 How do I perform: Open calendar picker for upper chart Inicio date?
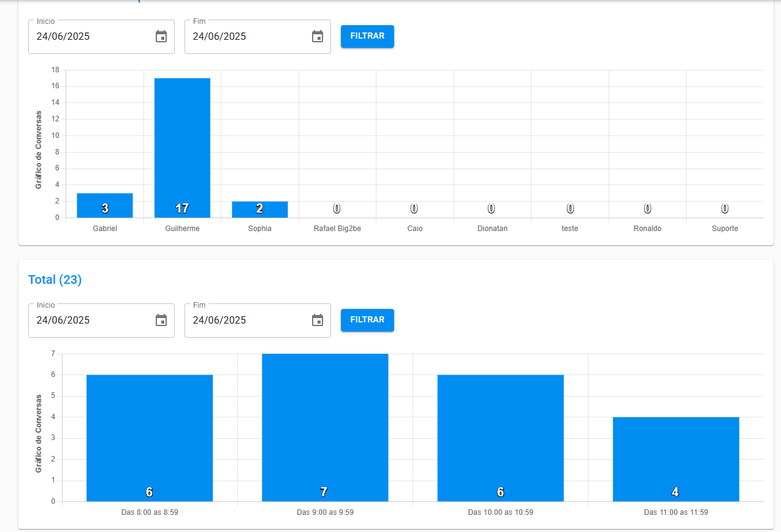pos(161,36)
